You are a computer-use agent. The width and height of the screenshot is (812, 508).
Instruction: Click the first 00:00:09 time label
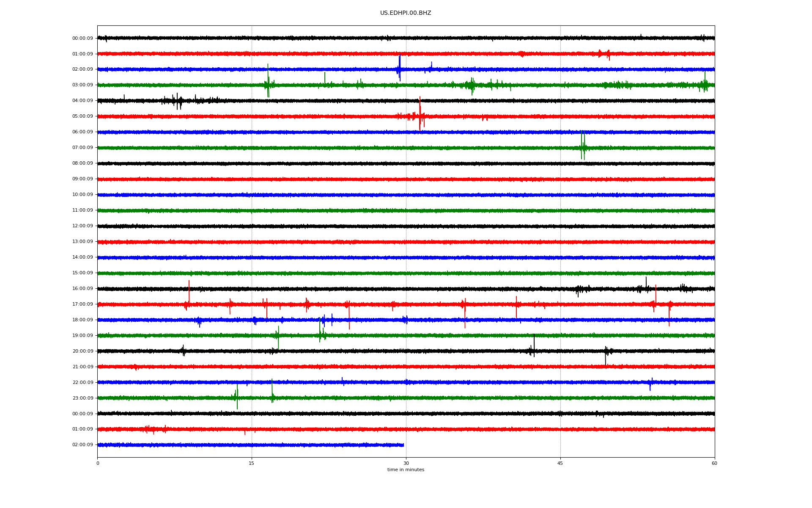[82, 39]
